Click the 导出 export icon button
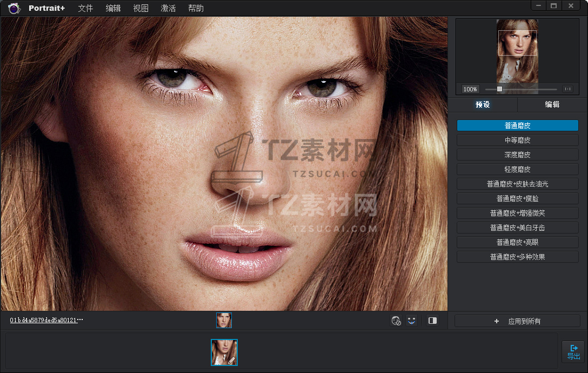 (x=573, y=352)
